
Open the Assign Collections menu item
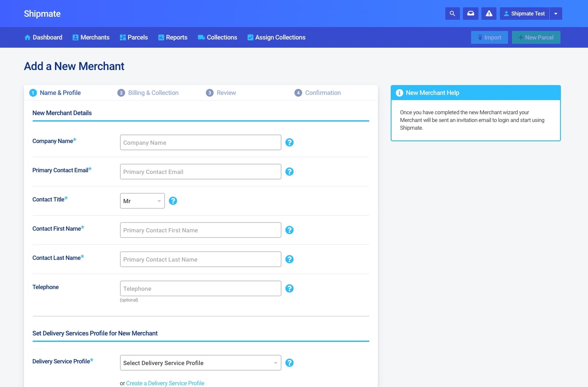[276, 37]
